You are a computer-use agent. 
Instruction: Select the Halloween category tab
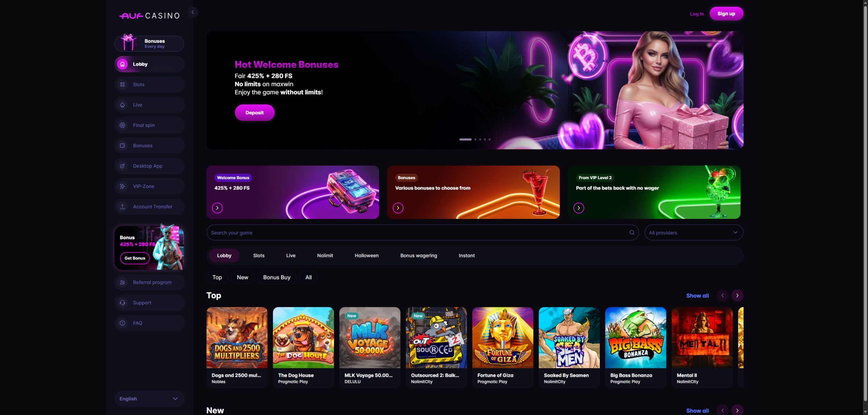pos(367,256)
